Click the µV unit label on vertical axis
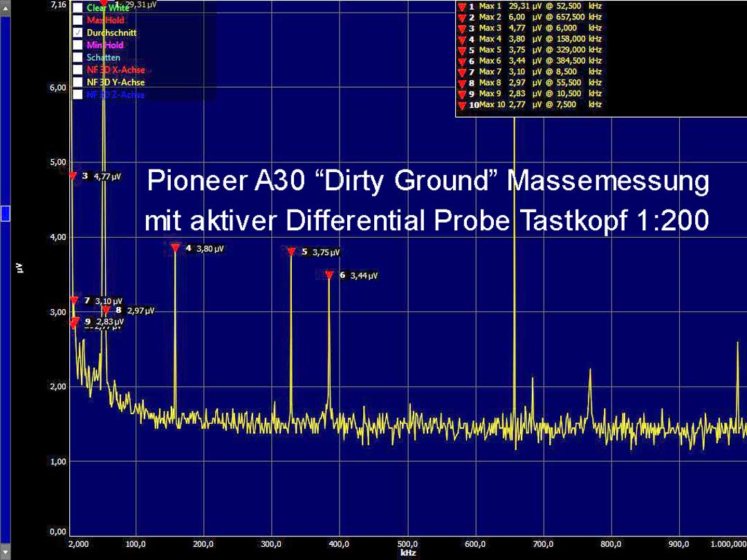Screen dimensions: 747x560 (x=20, y=268)
